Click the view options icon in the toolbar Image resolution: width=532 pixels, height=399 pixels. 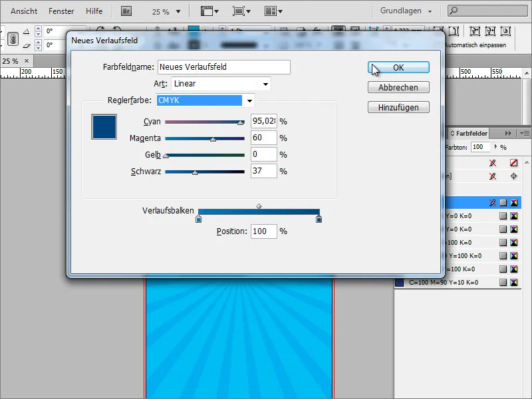coord(206,10)
